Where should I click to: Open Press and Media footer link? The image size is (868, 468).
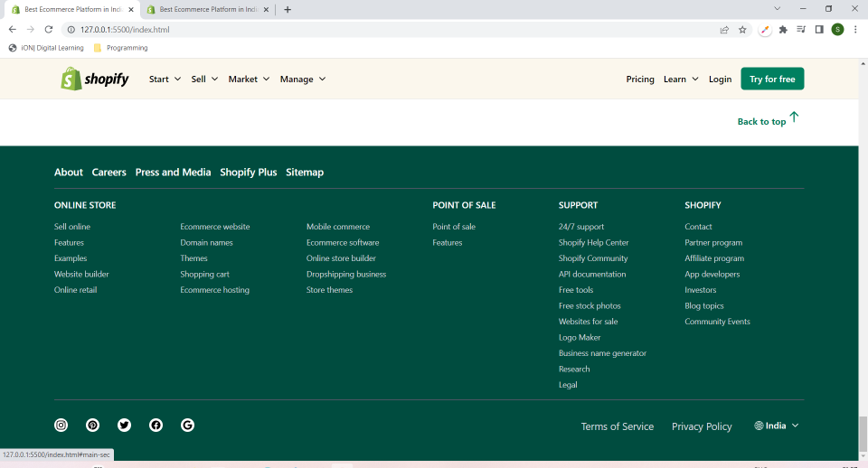pos(173,172)
